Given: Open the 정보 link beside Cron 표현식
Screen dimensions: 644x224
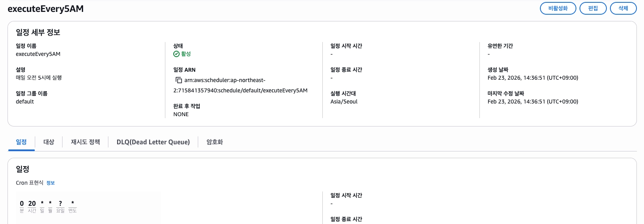Looking at the screenshot, I should click(x=51, y=183).
